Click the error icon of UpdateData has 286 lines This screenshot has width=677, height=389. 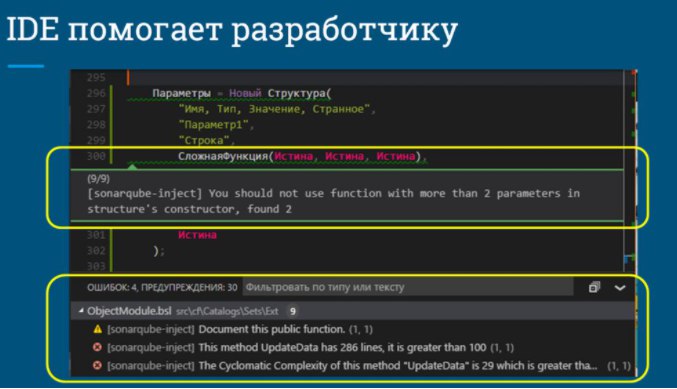click(x=98, y=347)
